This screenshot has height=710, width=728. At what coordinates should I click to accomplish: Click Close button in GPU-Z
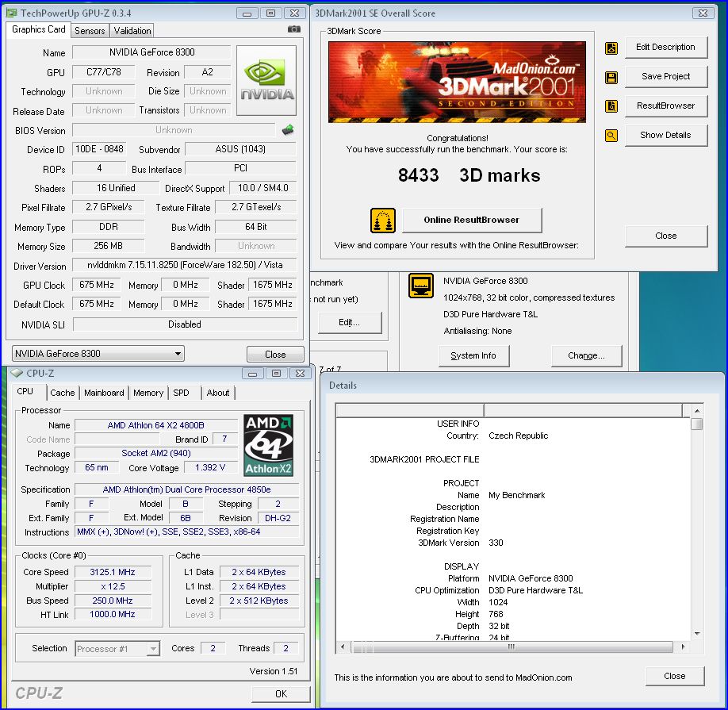click(275, 355)
